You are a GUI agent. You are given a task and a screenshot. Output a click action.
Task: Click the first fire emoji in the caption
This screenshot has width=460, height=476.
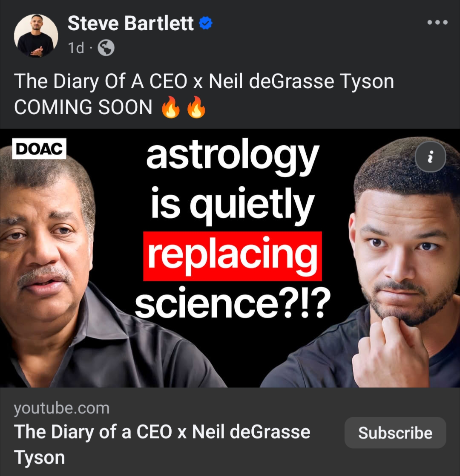[171, 107]
